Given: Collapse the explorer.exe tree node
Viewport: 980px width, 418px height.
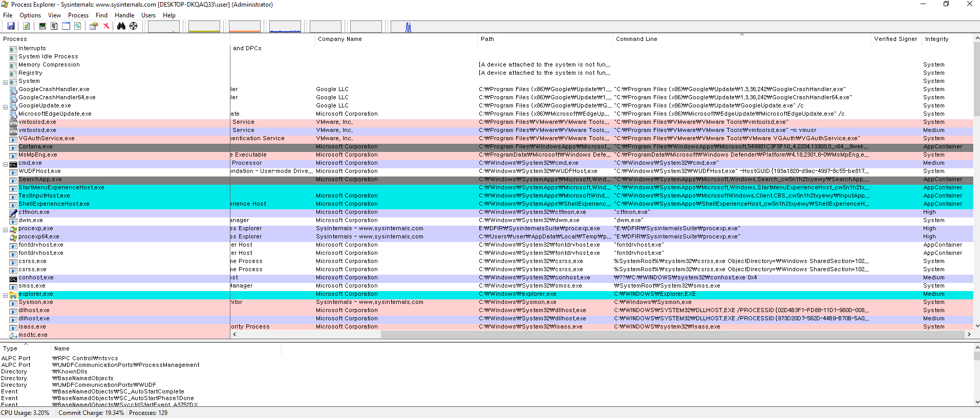Looking at the screenshot, I should (5, 295).
